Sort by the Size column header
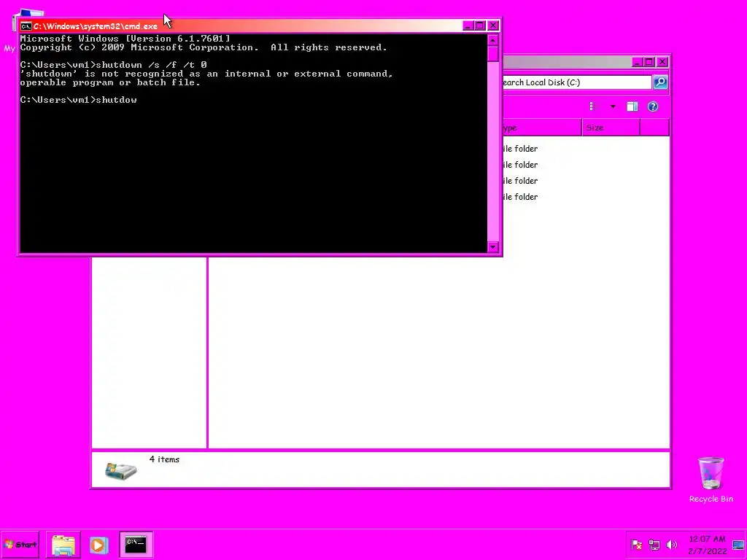This screenshot has width=747, height=560. point(611,128)
